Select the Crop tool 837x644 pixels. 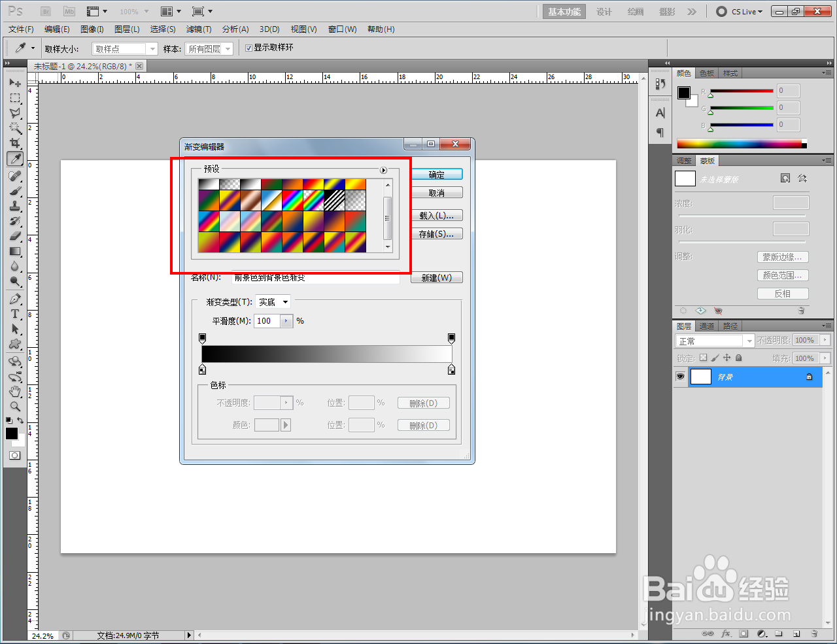click(15, 143)
